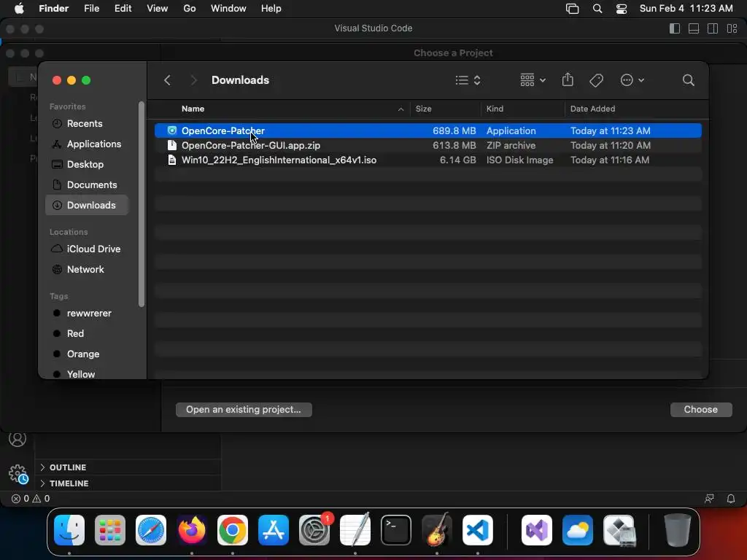The width and height of the screenshot is (747, 560).
Task: Open Visual Studio Code from the Dock
Action: point(477,530)
